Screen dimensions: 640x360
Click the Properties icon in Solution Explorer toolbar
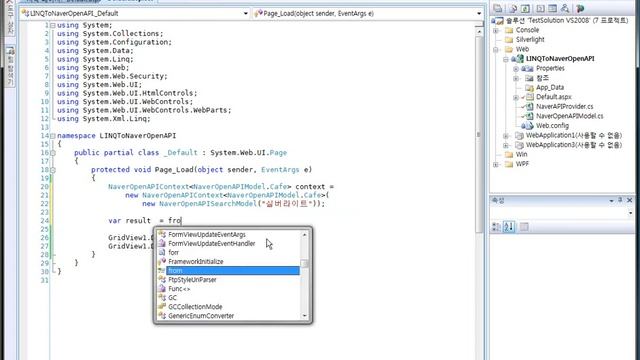coord(498,8)
